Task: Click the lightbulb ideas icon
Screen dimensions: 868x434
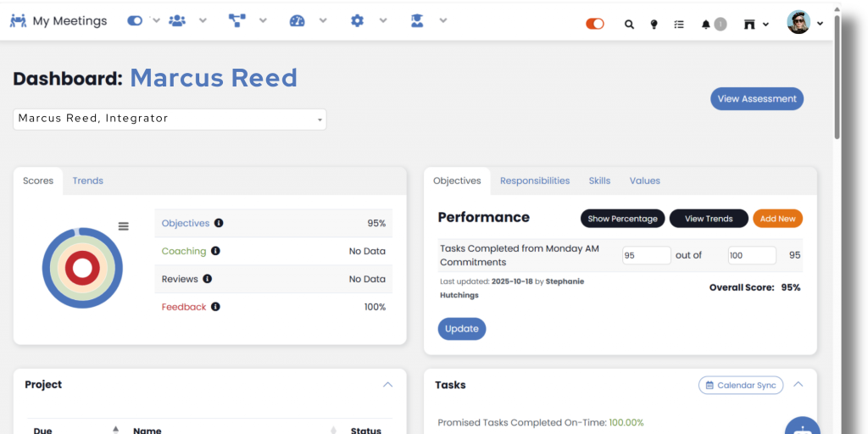Action: coord(654,25)
